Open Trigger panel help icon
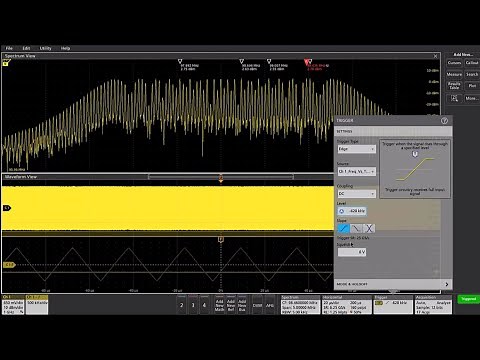This screenshot has height=360, width=480. (444, 121)
